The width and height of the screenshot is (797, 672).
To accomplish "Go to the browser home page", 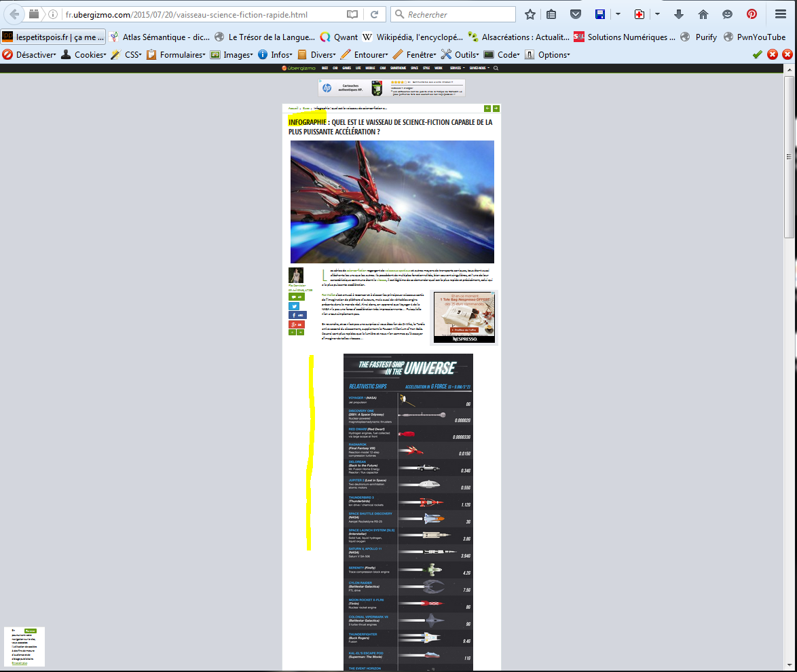I will pos(703,14).
